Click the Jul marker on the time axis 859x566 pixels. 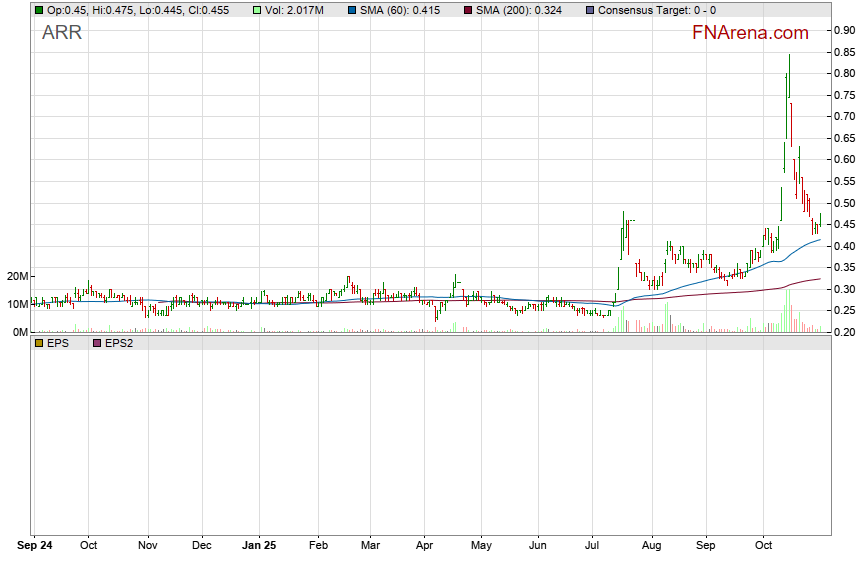pyautogui.click(x=593, y=547)
